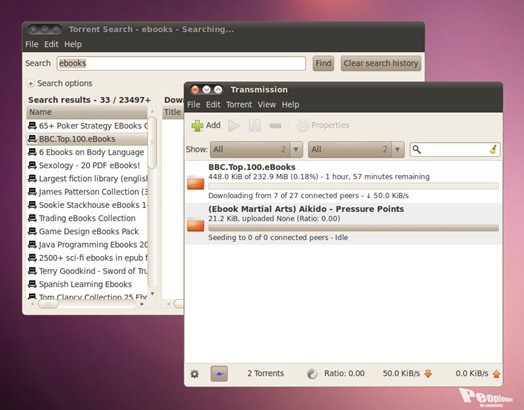Viewport: 524px width, 410px height.
Task: Open torrent Properties gear icon
Action: coord(303,126)
